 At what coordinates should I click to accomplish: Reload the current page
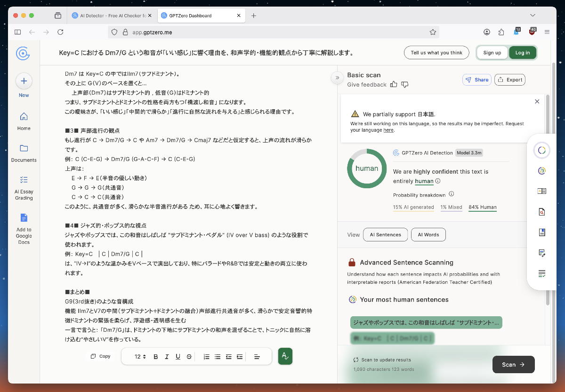[x=60, y=32]
